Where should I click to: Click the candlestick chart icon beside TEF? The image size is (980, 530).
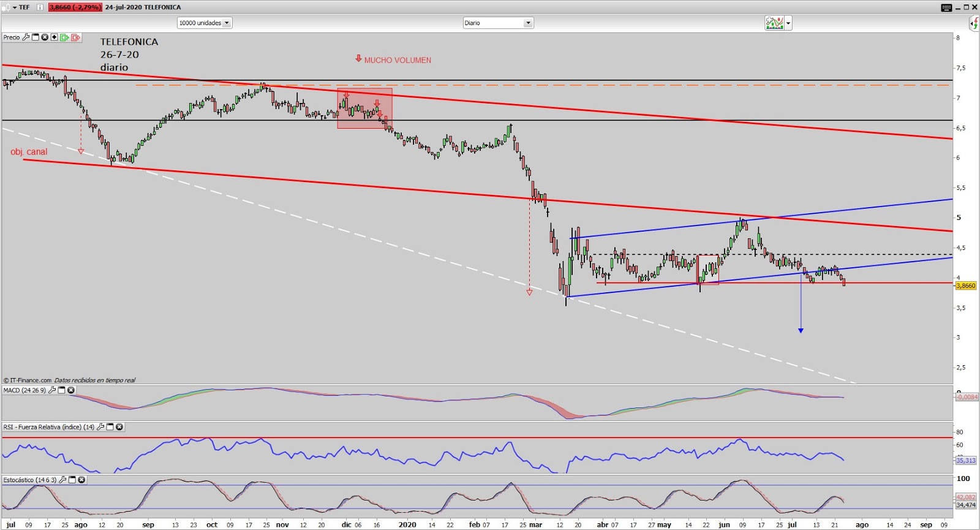[6, 7]
